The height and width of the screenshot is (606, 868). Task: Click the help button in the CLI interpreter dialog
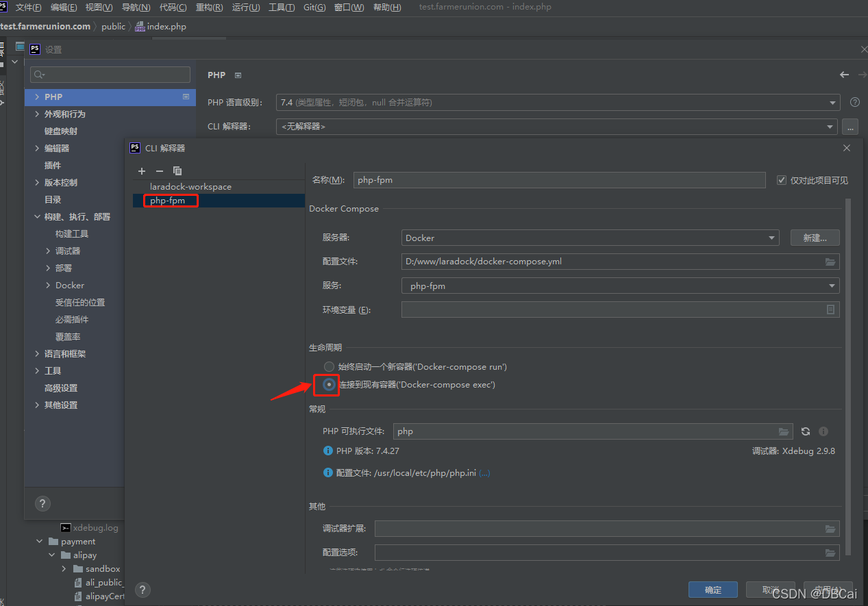[x=142, y=590]
